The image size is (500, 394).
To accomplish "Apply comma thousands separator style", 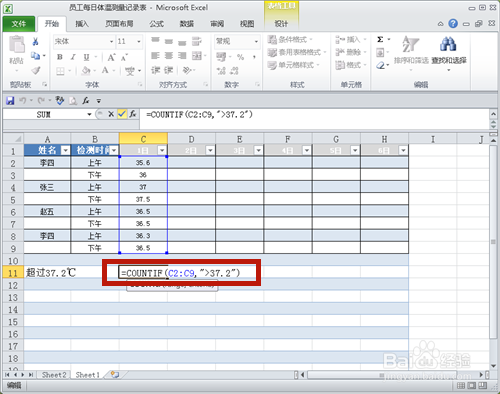I will [x=254, y=57].
